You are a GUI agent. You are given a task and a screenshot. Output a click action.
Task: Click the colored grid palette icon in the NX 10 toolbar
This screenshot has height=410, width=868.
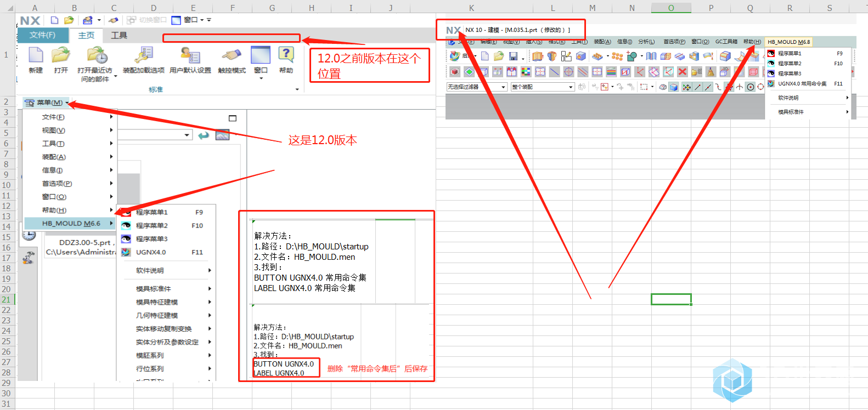point(526,72)
